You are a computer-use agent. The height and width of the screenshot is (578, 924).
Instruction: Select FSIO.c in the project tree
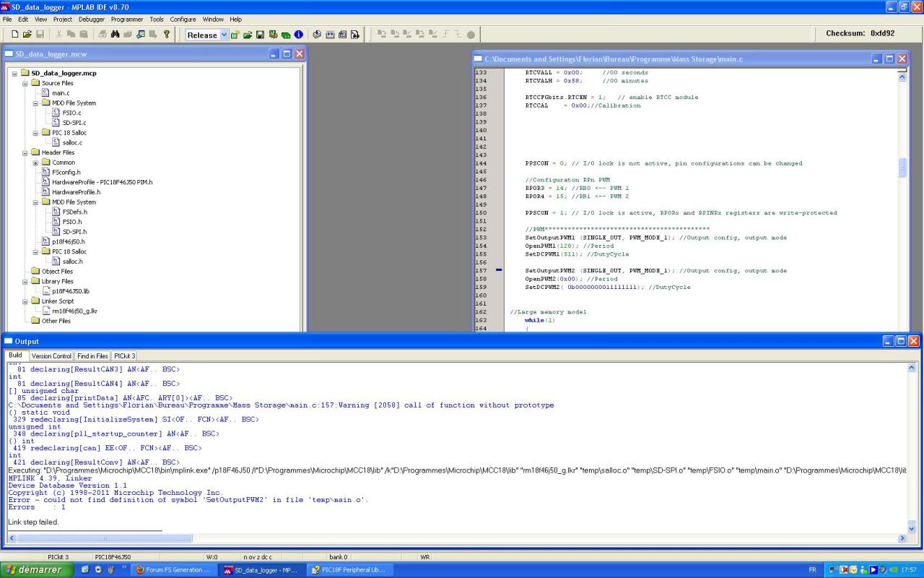71,113
